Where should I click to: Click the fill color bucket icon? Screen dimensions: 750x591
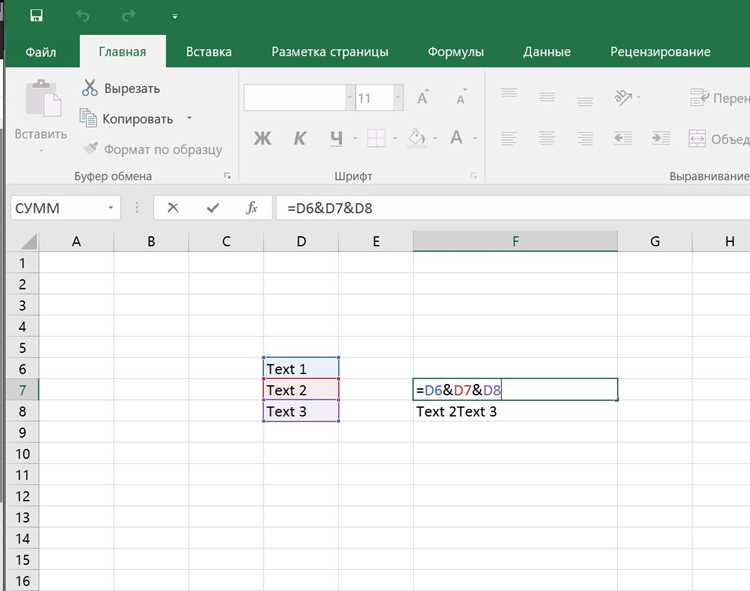(x=417, y=138)
